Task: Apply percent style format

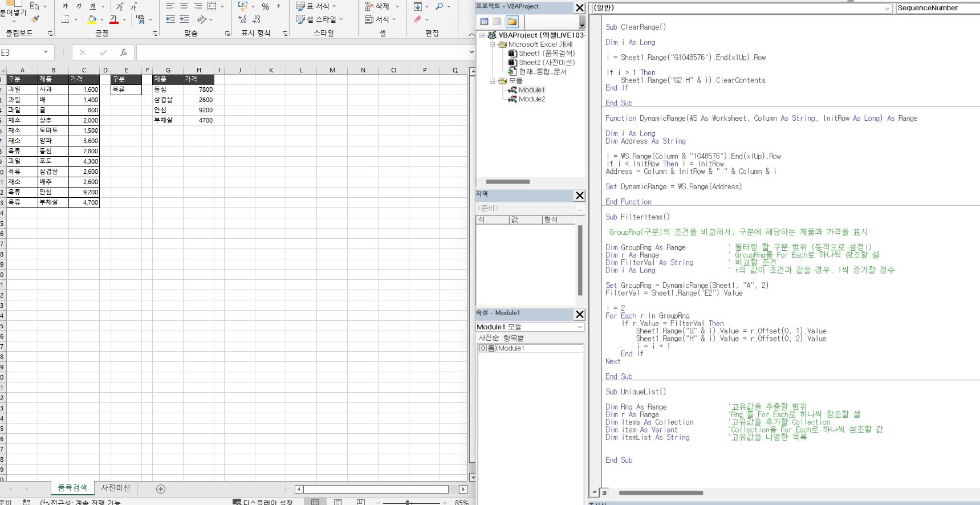Action: 265,6
